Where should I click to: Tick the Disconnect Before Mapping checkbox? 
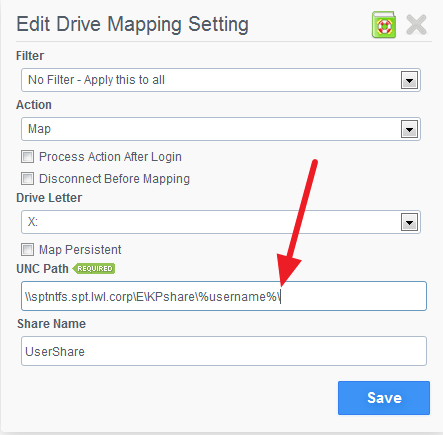(27, 178)
